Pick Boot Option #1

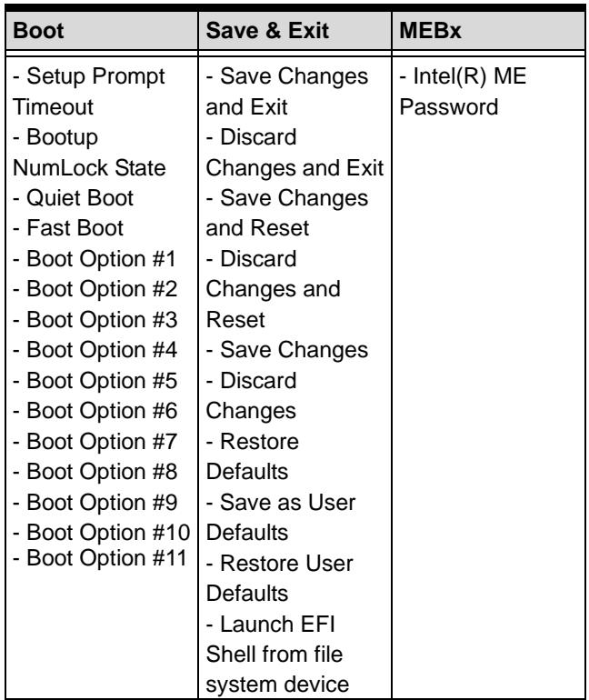tap(95, 259)
